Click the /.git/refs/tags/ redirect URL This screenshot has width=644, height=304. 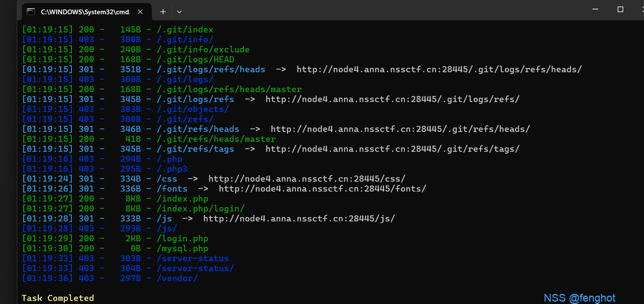(x=392, y=149)
